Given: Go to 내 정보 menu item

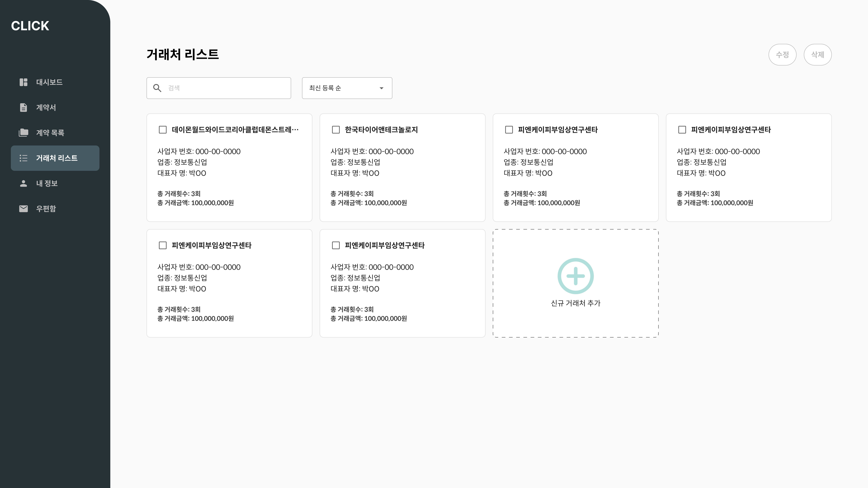Looking at the screenshot, I should tap(47, 184).
